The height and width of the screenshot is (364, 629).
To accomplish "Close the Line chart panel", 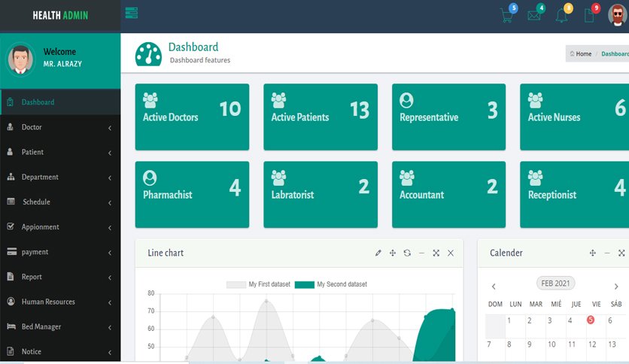I will tap(451, 253).
